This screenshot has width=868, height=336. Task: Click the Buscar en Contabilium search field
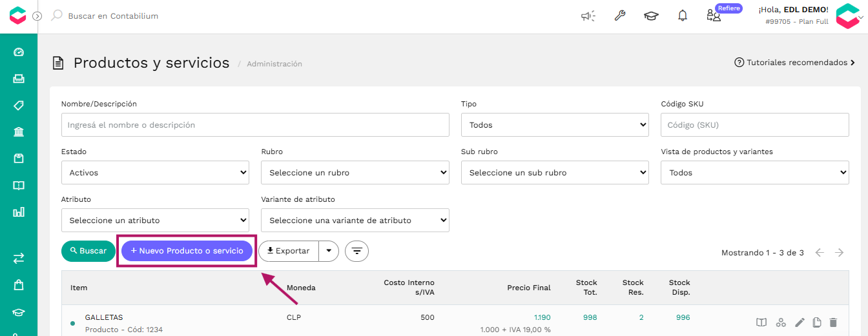[113, 15]
